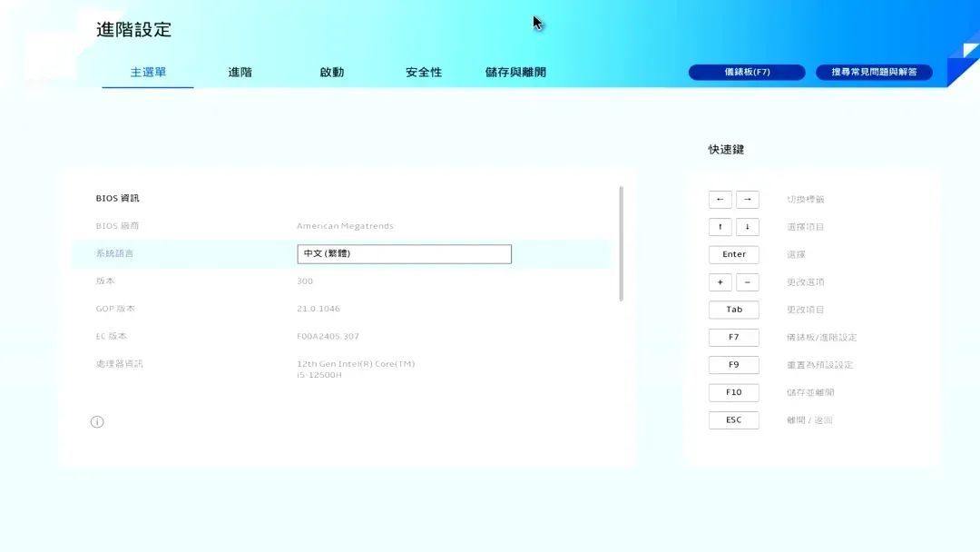Click the down arrow key icon
The width and height of the screenshot is (980, 552).
(747, 226)
